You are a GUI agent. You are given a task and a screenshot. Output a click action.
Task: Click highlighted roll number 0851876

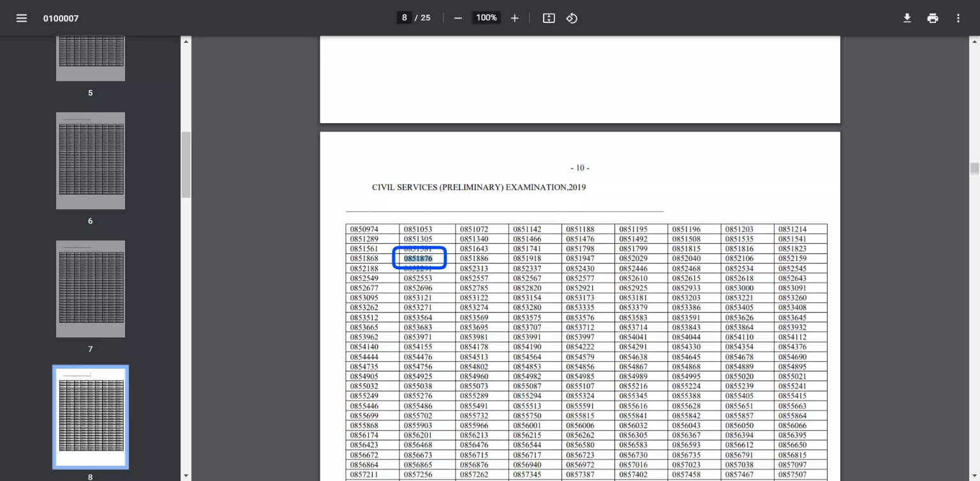point(418,258)
